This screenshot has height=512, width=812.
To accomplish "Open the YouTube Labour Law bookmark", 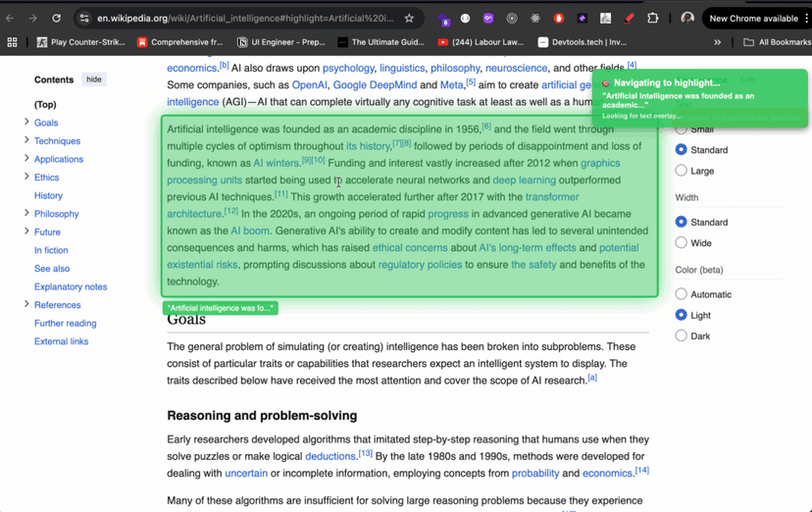I will (480, 42).
